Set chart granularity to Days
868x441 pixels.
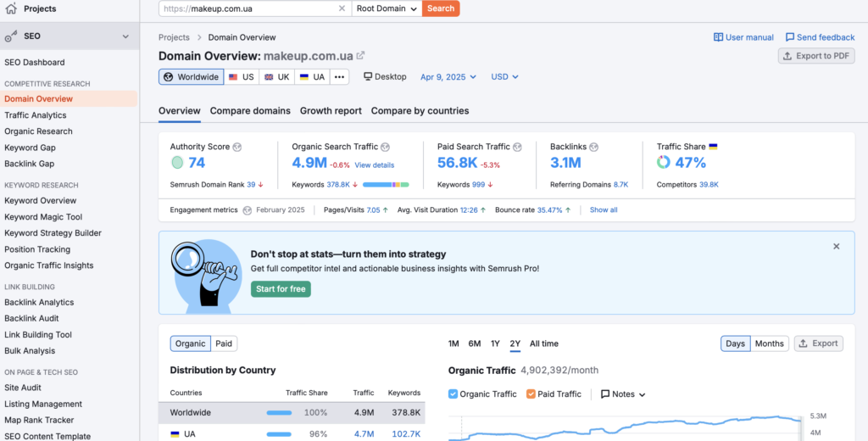[735, 343]
